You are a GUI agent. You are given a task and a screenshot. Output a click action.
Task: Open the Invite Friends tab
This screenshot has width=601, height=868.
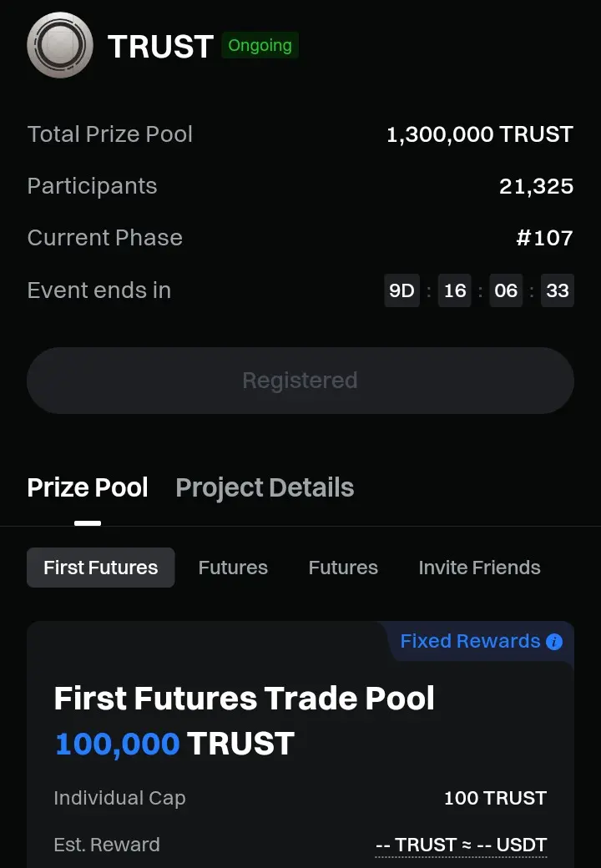point(479,568)
